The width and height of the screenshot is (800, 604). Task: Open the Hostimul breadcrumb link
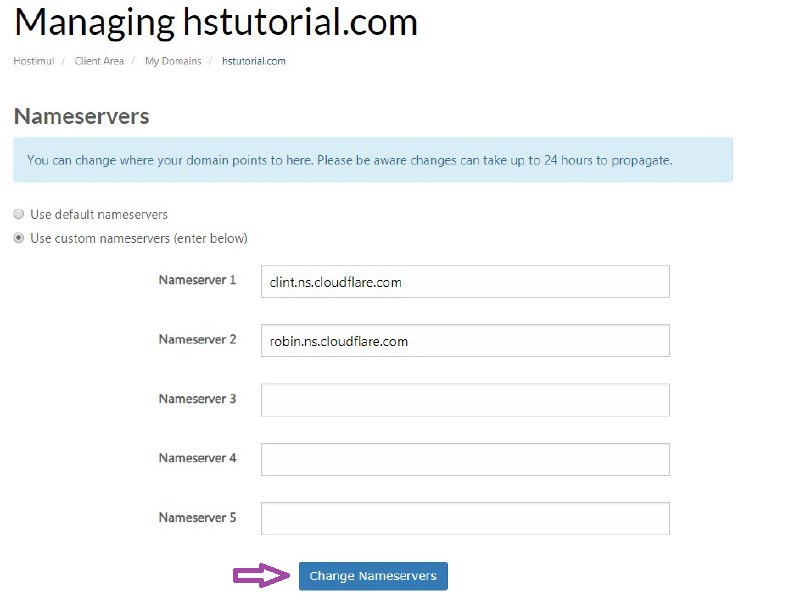pos(33,61)
